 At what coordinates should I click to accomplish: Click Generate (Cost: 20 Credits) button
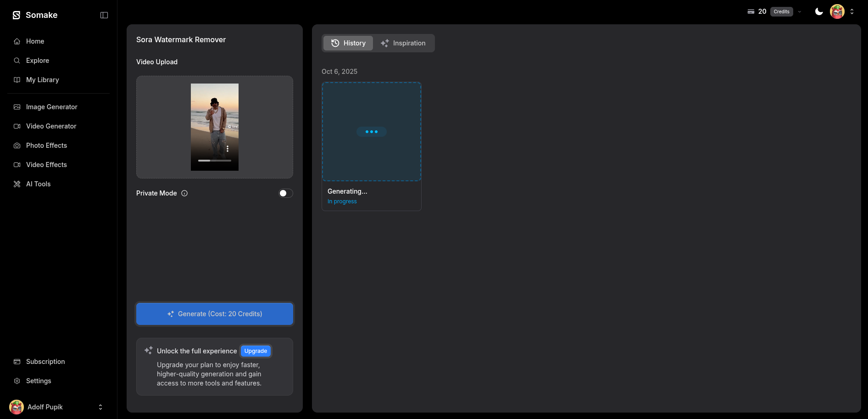pos(215,314)
